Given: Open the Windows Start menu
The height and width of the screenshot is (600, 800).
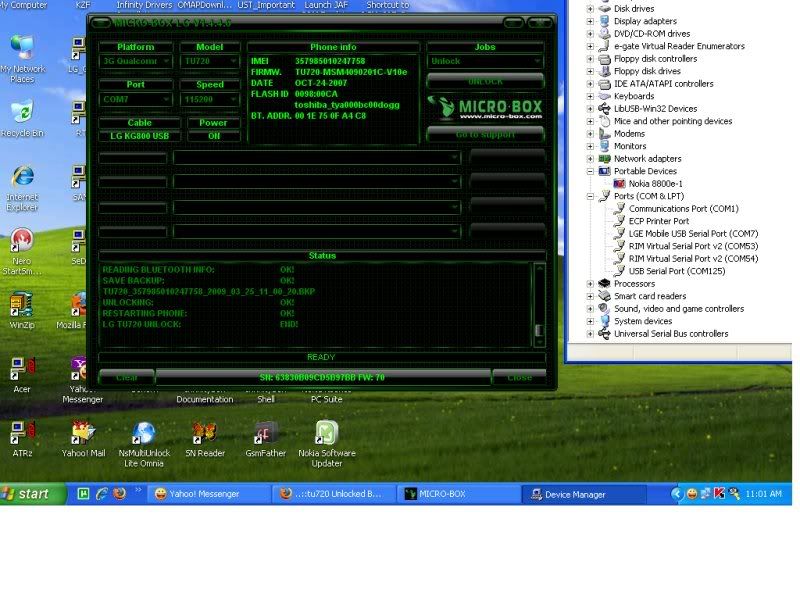Looking at the screenshot, I should click(33, 494).
